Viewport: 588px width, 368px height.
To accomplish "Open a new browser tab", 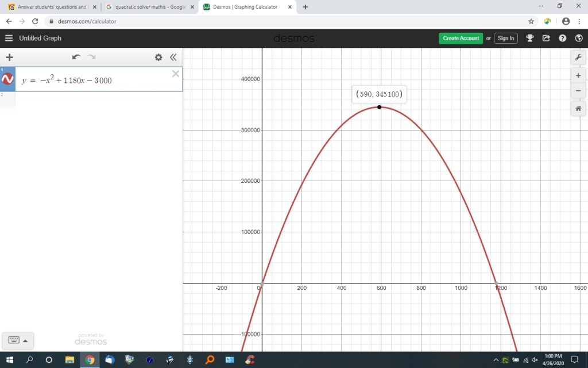I will (305, 7).
